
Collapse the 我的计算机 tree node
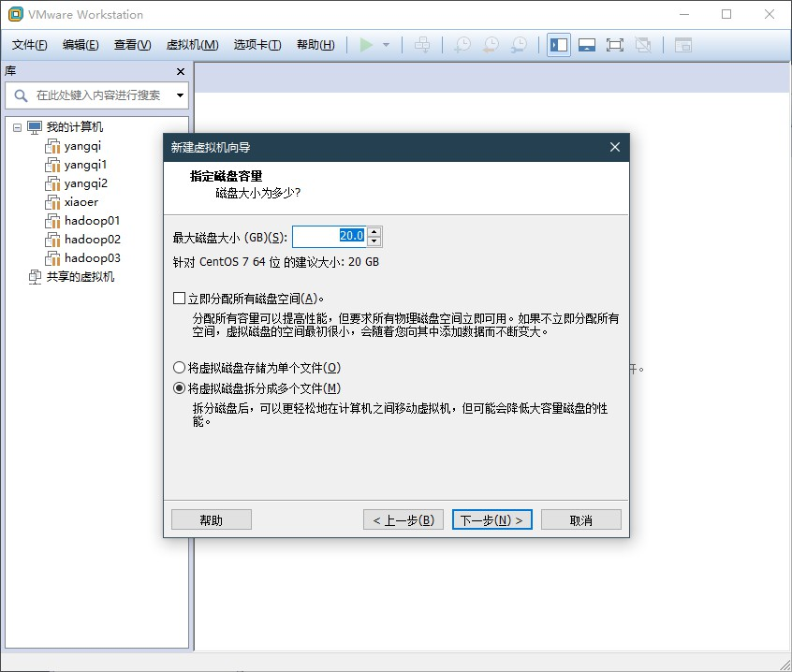coord(17,127)
